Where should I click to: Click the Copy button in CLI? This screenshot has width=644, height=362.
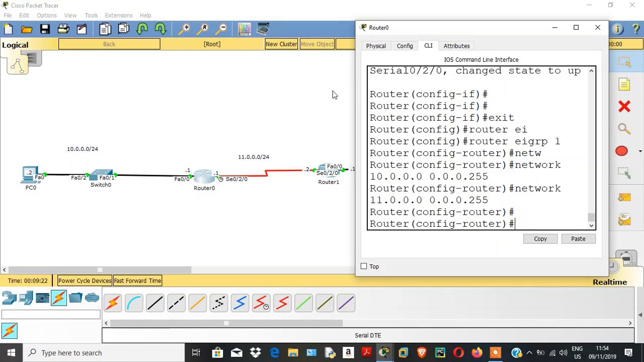click(540, 239)
